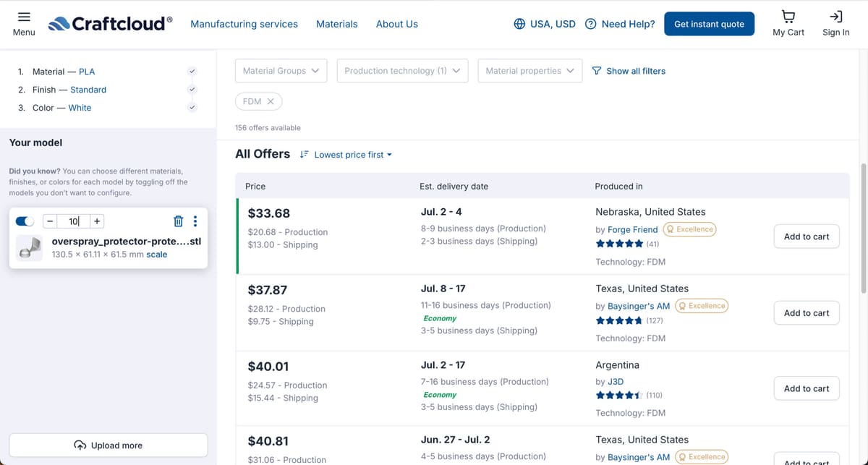Change the region via USA, USD

pyautogui.click(x=553, y=24)
